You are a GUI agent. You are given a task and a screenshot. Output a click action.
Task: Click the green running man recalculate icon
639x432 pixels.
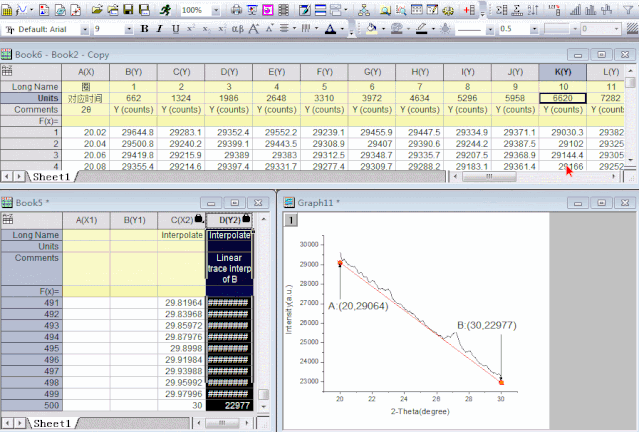(x=166, y=9)
